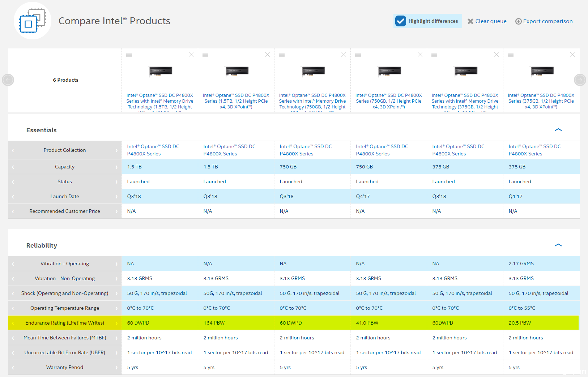Click drag handle icon of 750GB Memory Drive column
The image size is (588, 377).
[x=282, y=55]
